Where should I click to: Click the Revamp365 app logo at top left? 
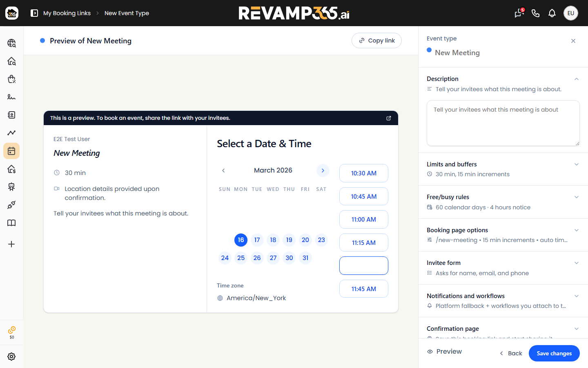tap(12, 13)
